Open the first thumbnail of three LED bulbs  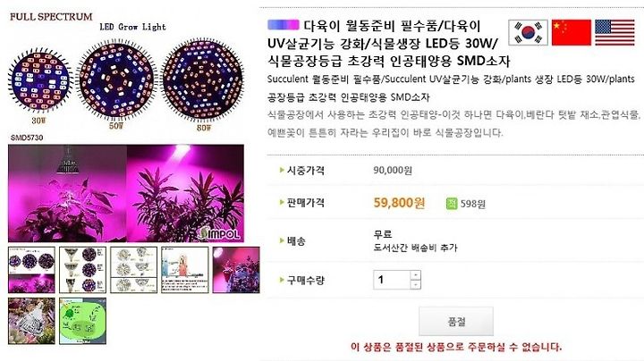pos(31,270)
